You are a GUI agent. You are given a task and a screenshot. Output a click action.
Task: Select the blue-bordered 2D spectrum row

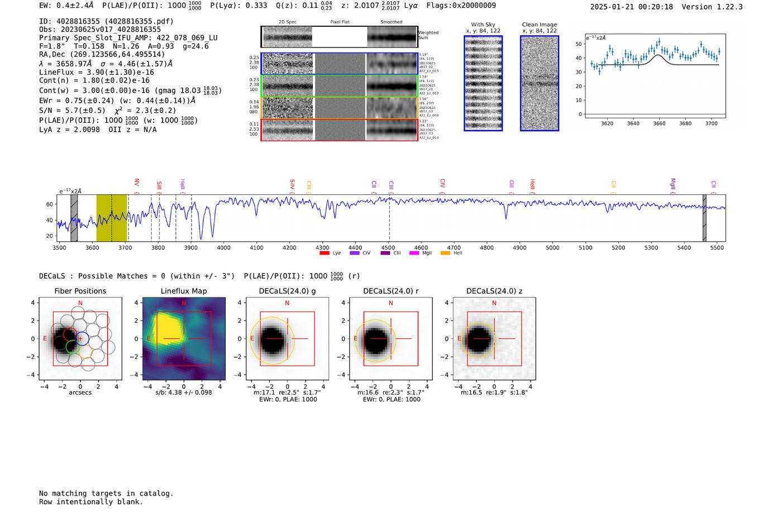pyautogui.click(x=339, y=64)
